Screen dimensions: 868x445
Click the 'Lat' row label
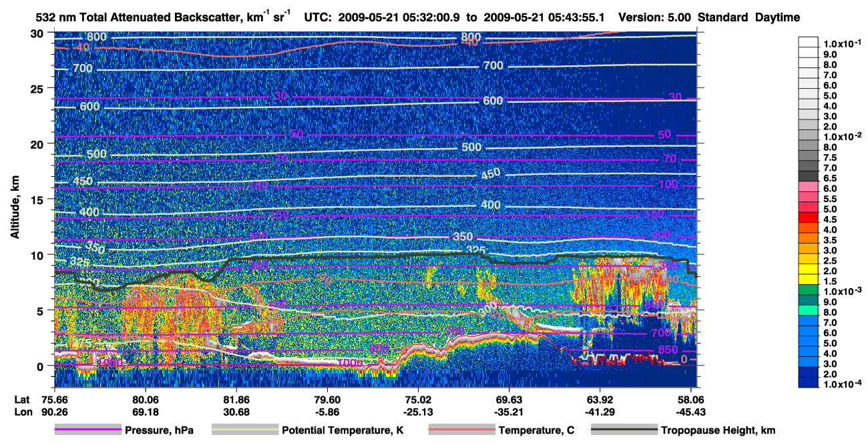pos(21,399)
